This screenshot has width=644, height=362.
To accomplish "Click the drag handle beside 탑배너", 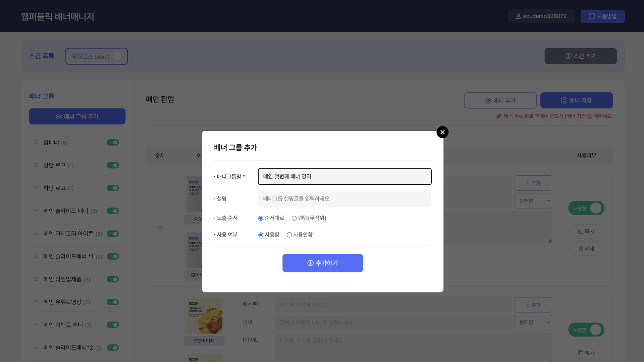I will (36, 142).
